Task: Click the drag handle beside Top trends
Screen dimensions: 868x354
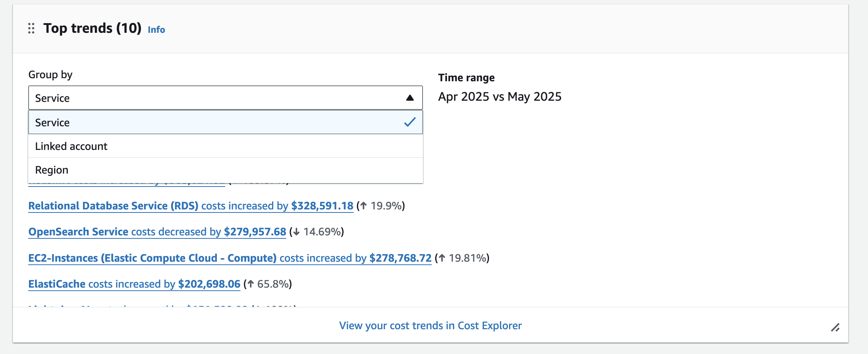Action: pos(31,28)
